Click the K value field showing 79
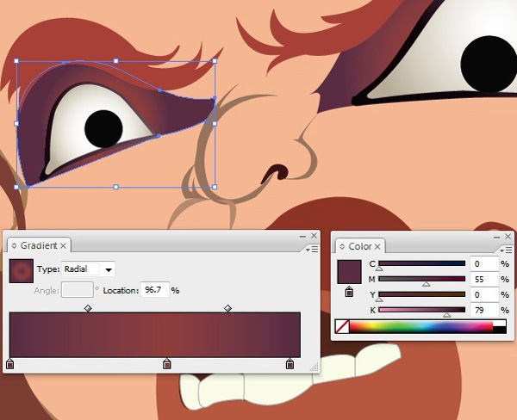Image resolution: width=517 pixels, height=420 pixels. click(484, 310)
